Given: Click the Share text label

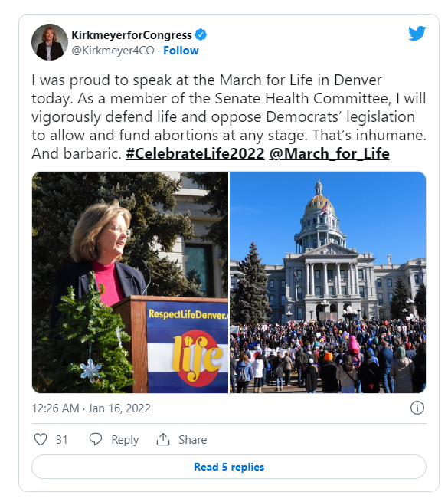Looking at the screenshot, I should tap(193, 440).
